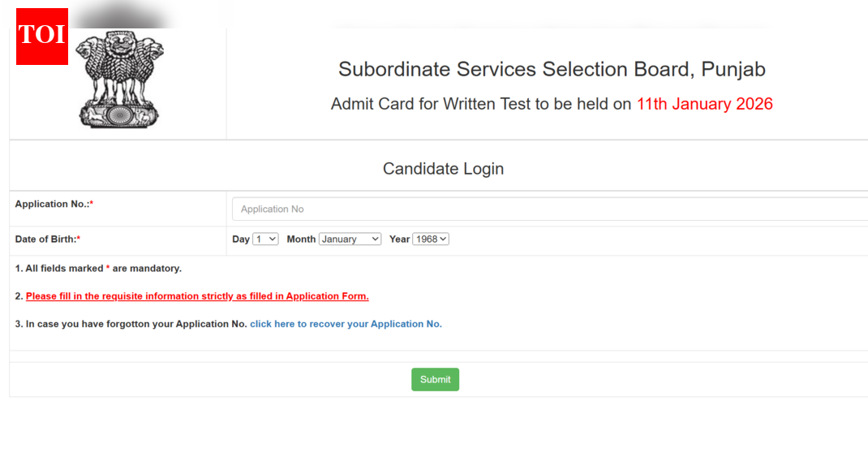Open the Year dropdown showing 1968

coord(431,239)
